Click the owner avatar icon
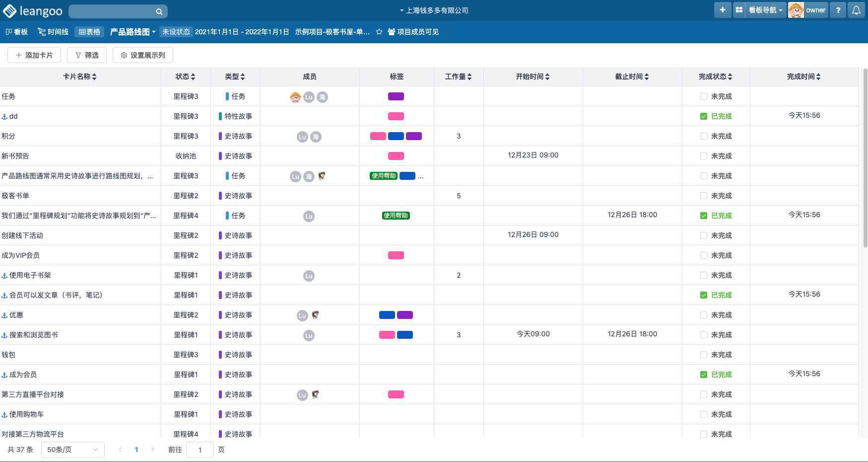The image size is (868, 462). pos(796,10)
